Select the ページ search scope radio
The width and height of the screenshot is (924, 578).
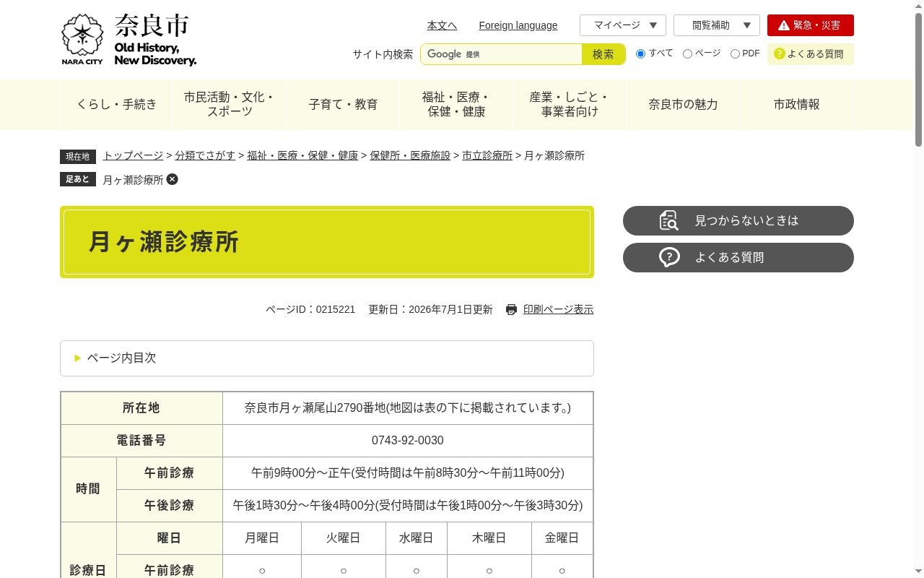687,53
